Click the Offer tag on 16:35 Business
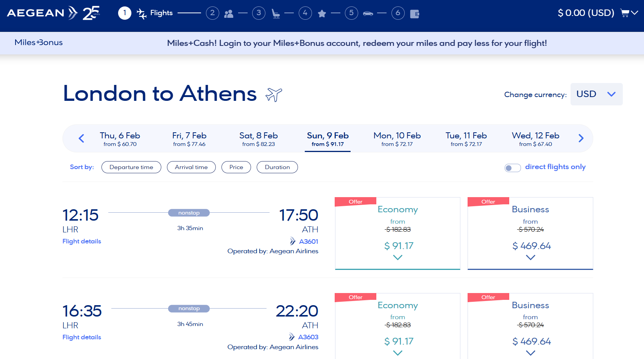The height and width of the screenshot is (359, 644). [x=488, y=297]
